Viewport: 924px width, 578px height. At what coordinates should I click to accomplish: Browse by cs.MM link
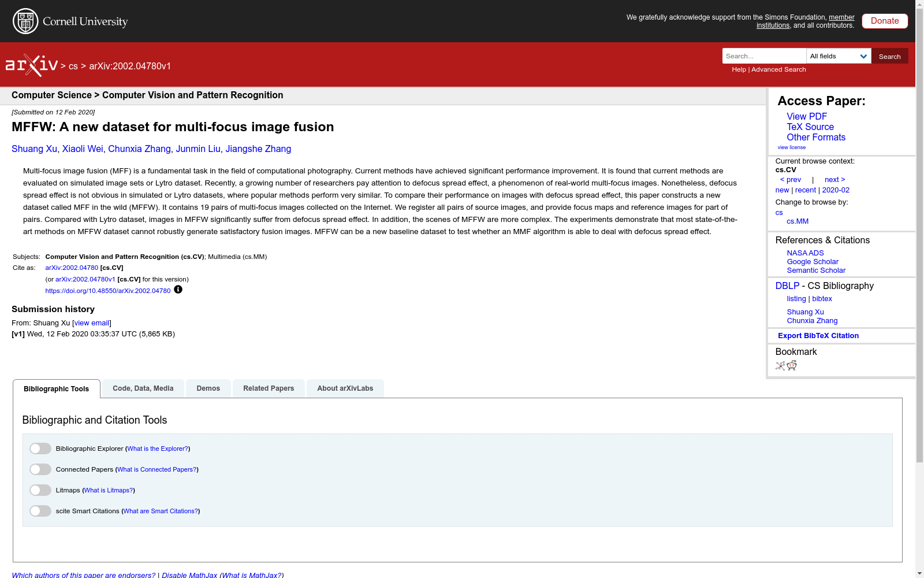[798, 221]
